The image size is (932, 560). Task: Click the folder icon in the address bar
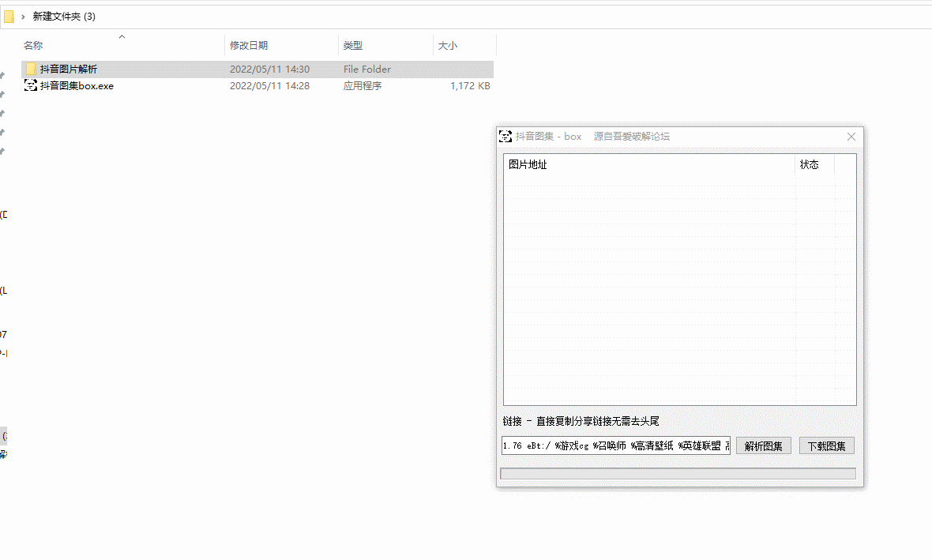tap(8, 16)
